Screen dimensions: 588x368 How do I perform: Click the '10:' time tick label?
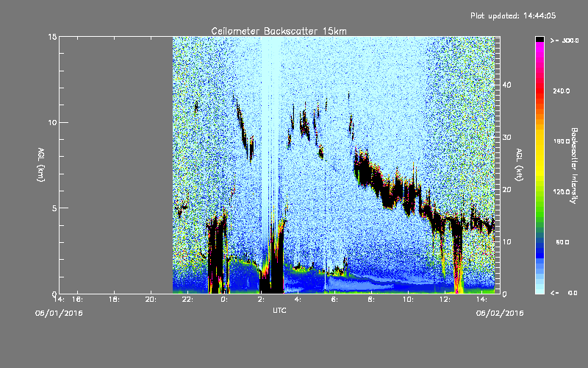tap(409, 300)
